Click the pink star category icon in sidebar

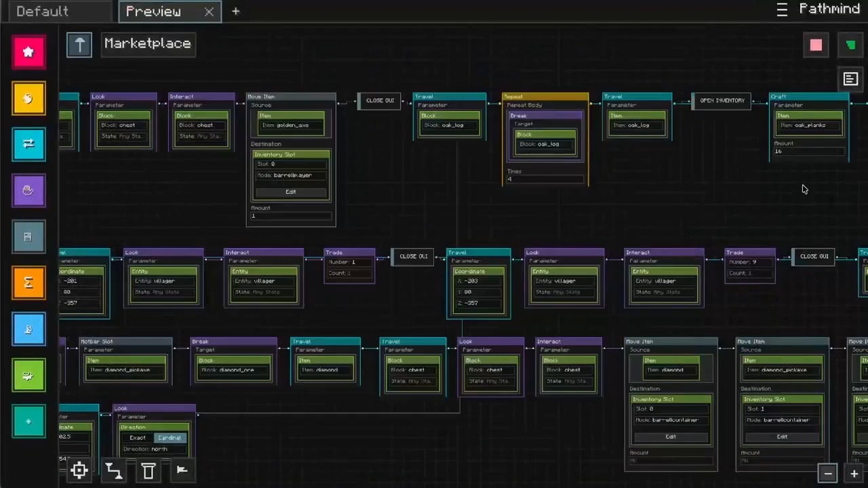28,52
